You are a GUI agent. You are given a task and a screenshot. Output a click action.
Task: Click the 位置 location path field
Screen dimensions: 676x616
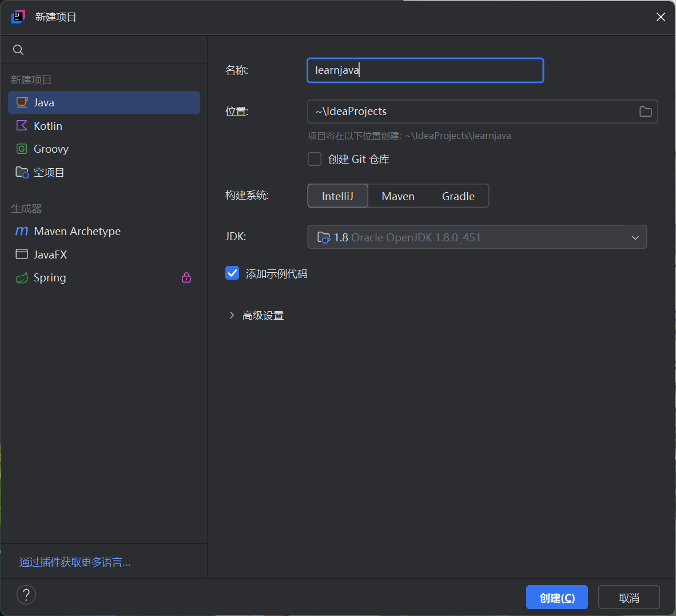coord(483,112)
